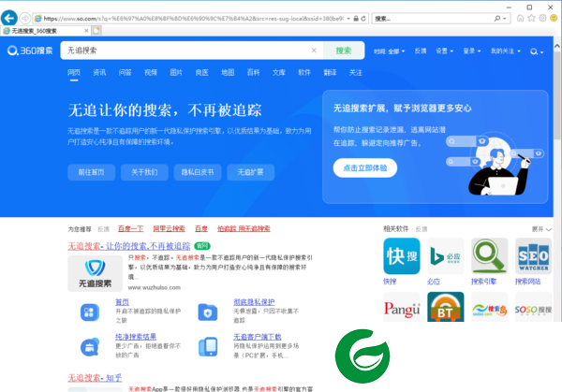
Task: Go back with the browser back arrow
Action: (x=9, y=18)
